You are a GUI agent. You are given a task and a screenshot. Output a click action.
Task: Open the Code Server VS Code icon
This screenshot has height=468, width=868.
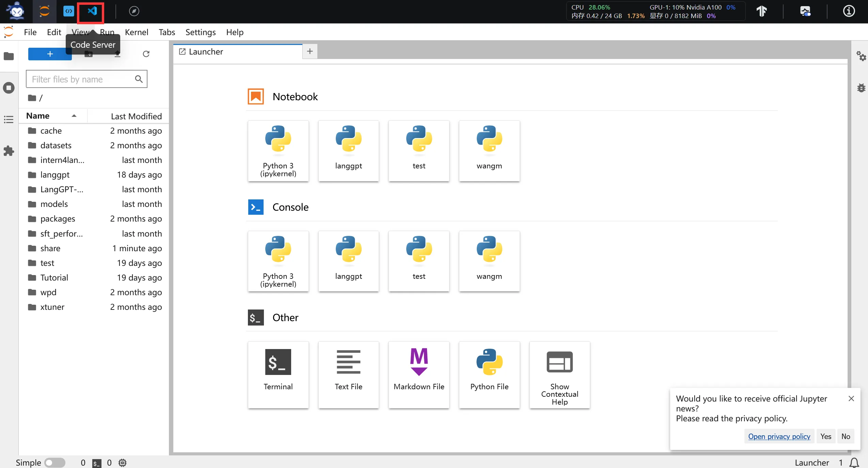[x=91, y=11]
